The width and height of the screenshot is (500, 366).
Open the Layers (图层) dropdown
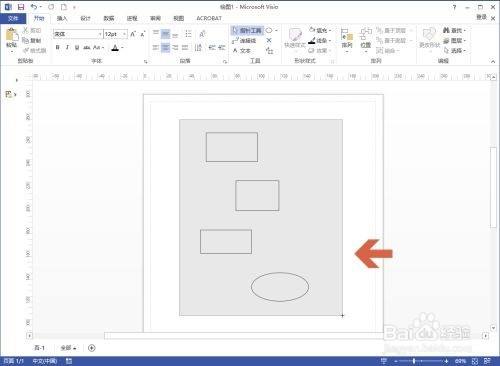coord(454,40)
